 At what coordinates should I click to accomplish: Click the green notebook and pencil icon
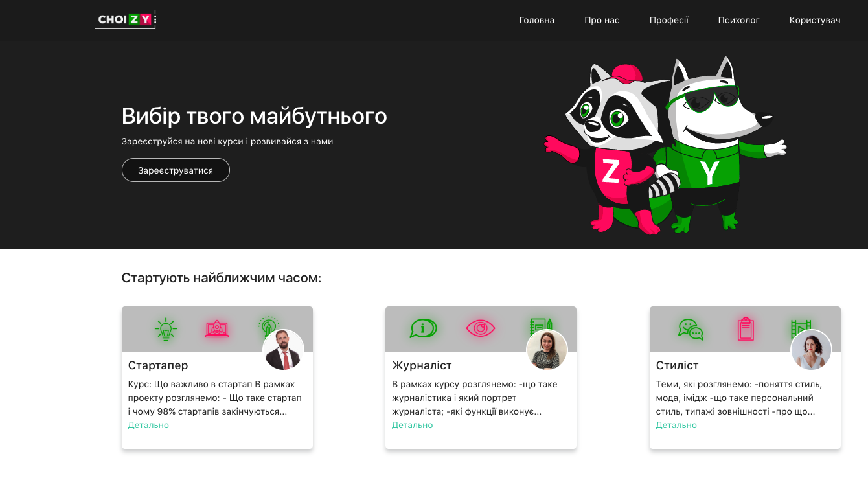coord(540,326)
